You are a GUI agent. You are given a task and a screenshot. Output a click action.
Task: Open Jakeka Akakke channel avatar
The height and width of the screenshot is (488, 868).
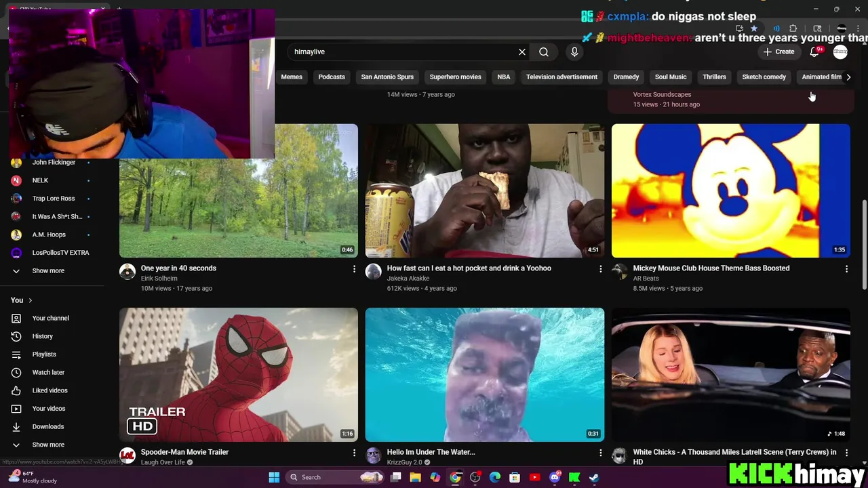374,272
